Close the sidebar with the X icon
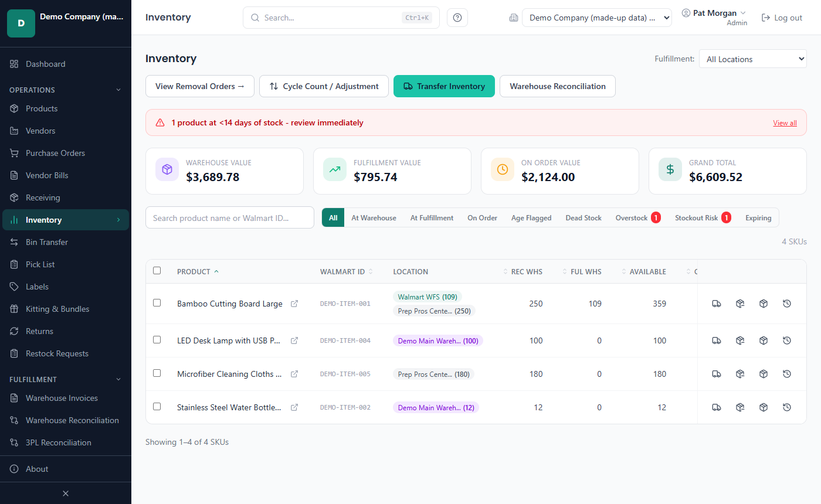 [x=66, y=493]
